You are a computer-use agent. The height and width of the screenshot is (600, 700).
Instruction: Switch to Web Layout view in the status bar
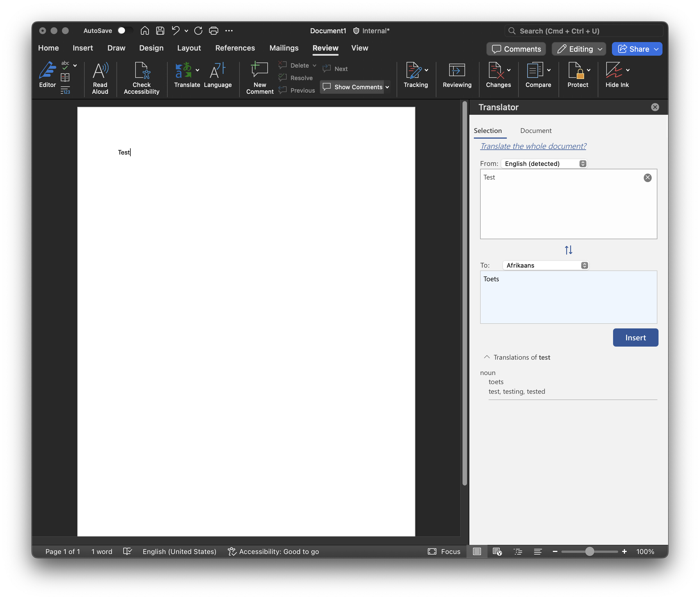pos(497,552)
